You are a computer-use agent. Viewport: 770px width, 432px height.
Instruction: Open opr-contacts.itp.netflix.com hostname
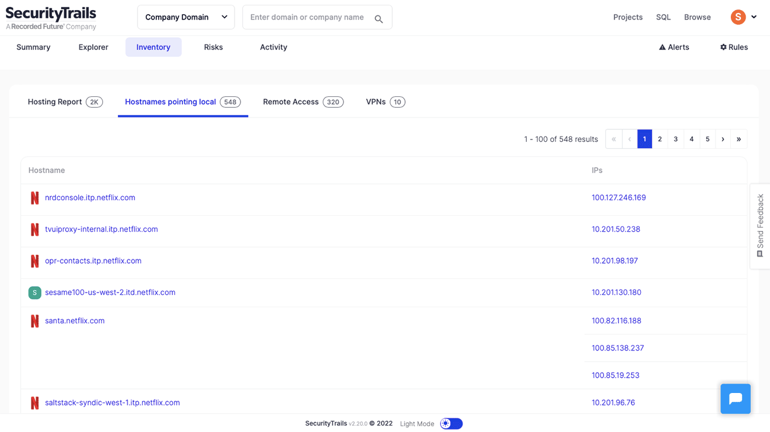pos(93,261)
